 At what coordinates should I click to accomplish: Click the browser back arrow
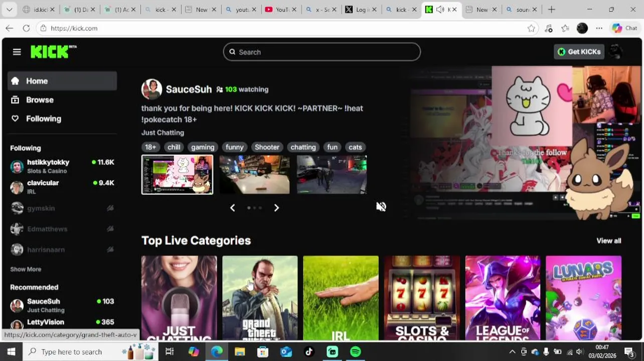pyautogui.click(x=9, y=28)
